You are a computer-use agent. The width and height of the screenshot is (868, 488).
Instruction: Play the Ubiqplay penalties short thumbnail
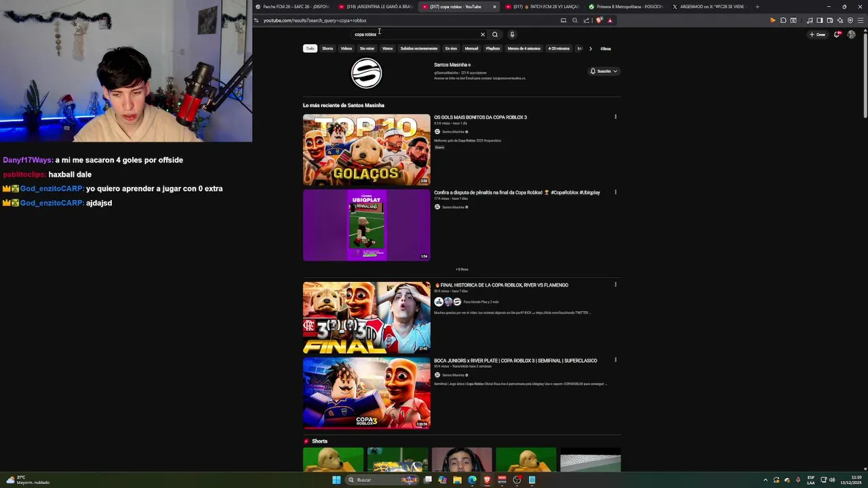click(x=366, y=225)
